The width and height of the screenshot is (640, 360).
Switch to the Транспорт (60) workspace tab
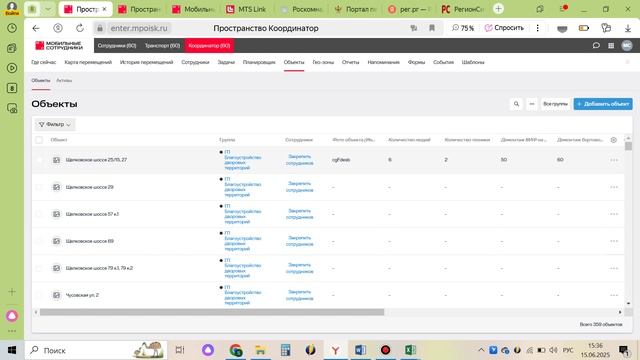[162, 46]
